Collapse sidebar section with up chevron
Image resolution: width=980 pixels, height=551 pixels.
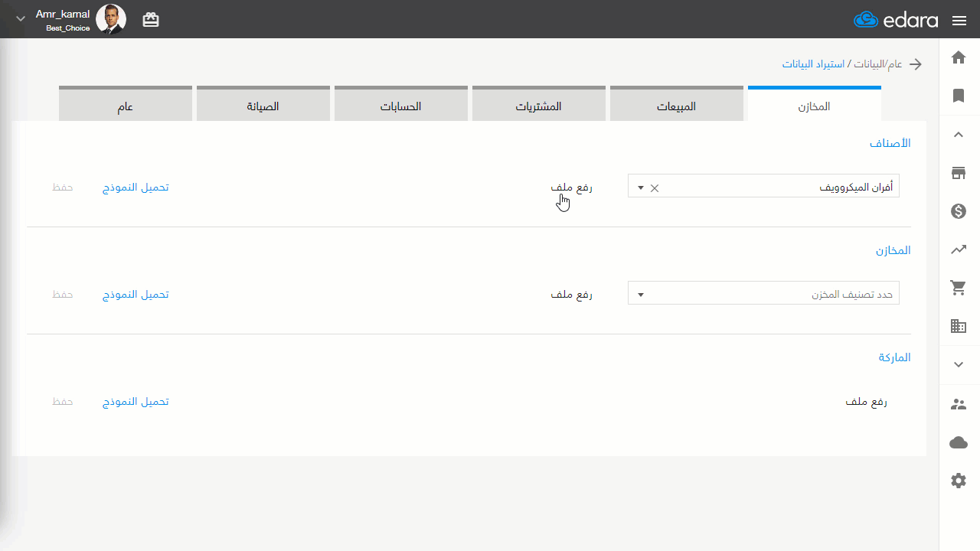pos(959,135)
